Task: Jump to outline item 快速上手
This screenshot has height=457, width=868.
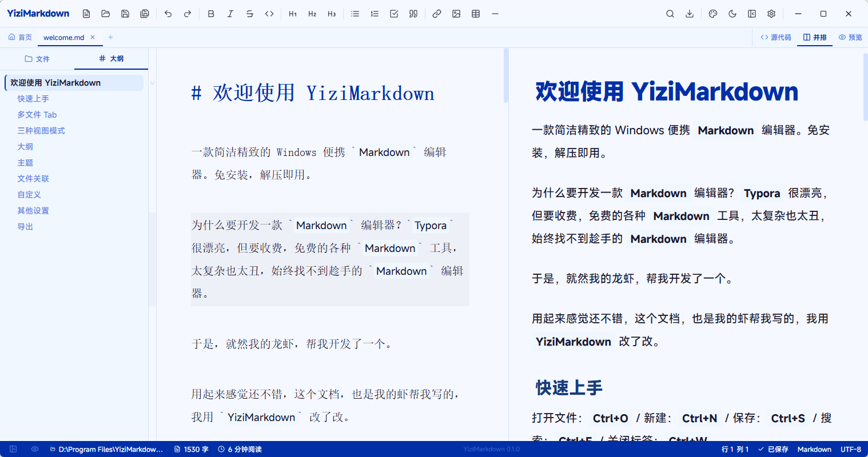Action: click(33, 99)
